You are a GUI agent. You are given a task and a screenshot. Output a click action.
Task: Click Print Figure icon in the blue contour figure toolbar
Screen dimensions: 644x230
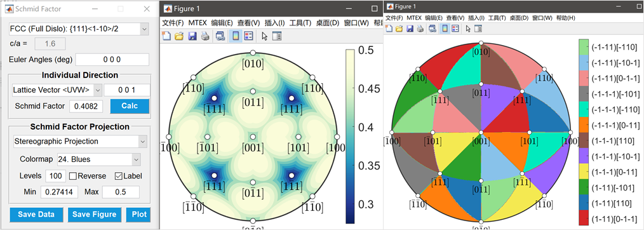(x=205, y=36)
